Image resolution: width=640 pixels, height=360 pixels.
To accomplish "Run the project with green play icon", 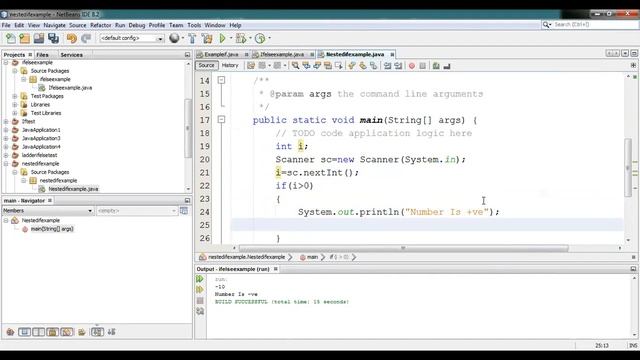I will click(x=222, y=38).
